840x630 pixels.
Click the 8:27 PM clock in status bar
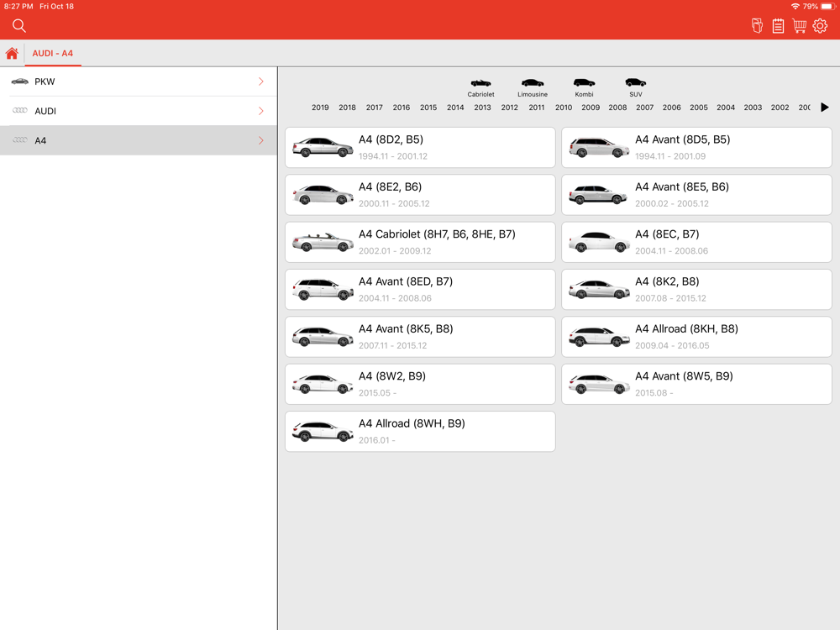pos(18,7)
